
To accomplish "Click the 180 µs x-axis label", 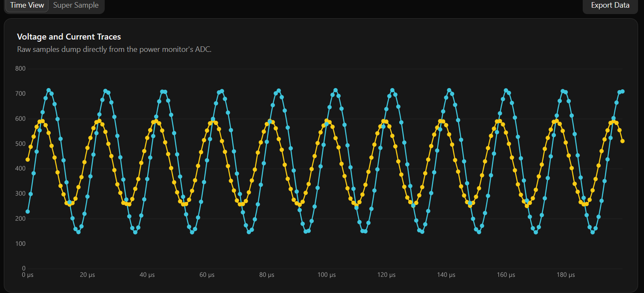I will [x=566, y=275].
